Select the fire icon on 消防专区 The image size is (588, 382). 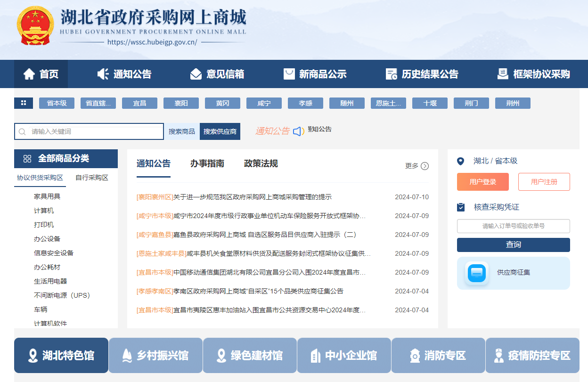coord(415,356)
